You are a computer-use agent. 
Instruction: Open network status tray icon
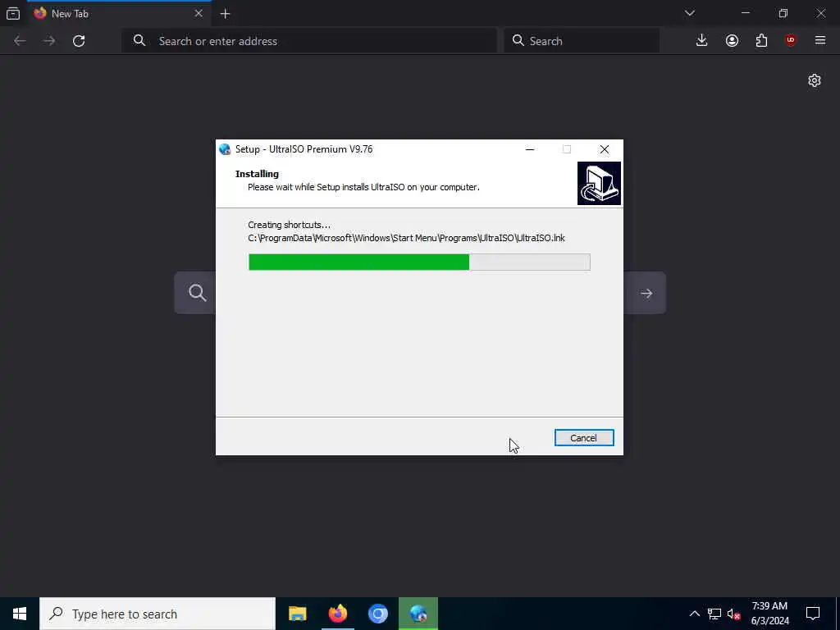(x=714, y=614)
